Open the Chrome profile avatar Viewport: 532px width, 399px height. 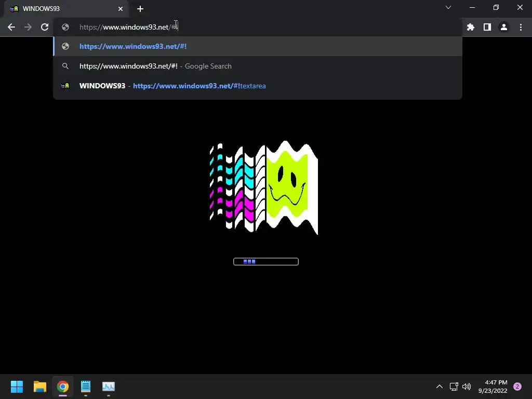(504, 27)
